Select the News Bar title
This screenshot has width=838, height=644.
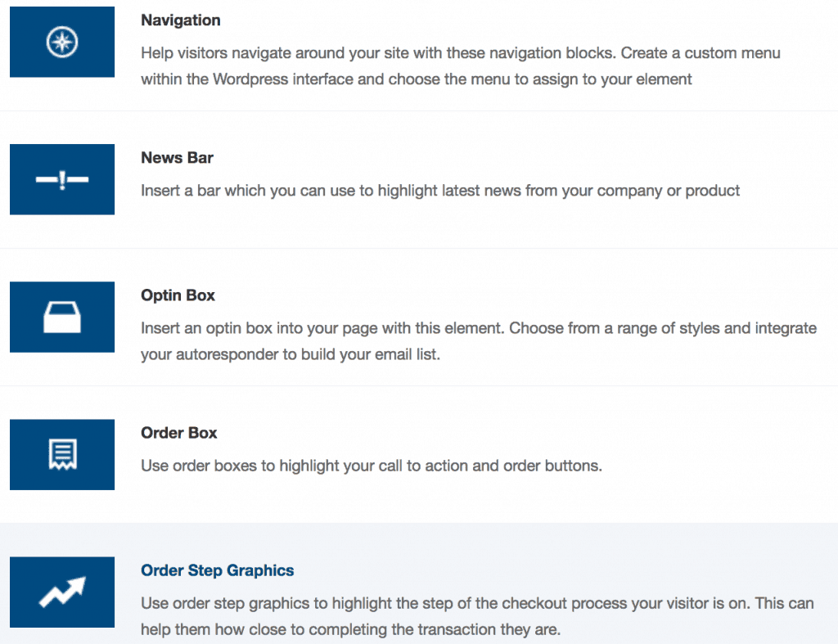pyautogui.click(x=177, y=158)
